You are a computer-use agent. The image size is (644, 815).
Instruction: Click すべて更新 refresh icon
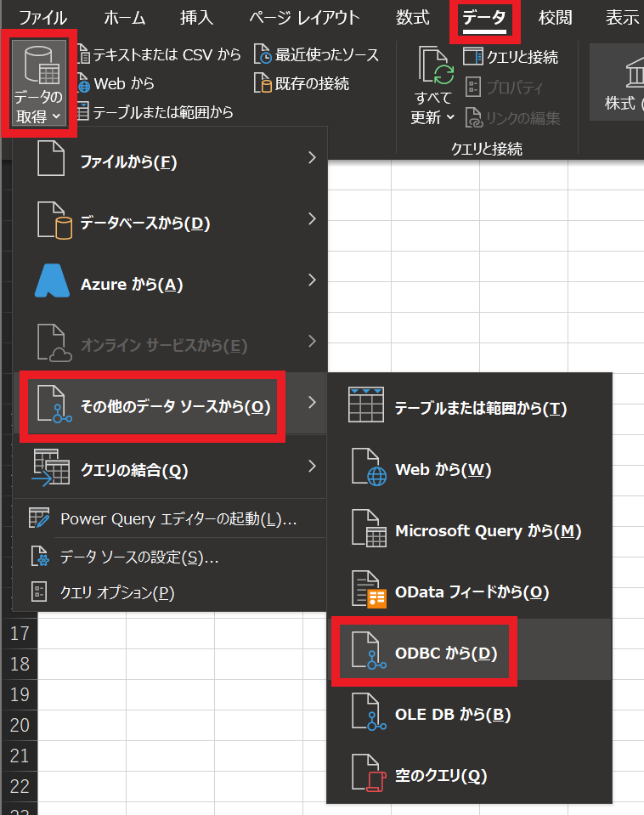[436, 66]
